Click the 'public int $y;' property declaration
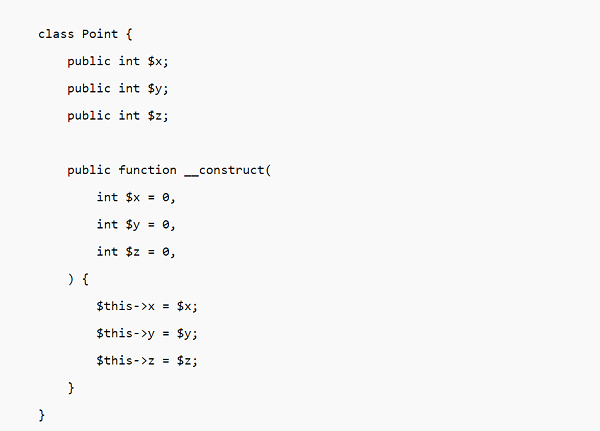The image size is (600, 431). coord(118,88)
